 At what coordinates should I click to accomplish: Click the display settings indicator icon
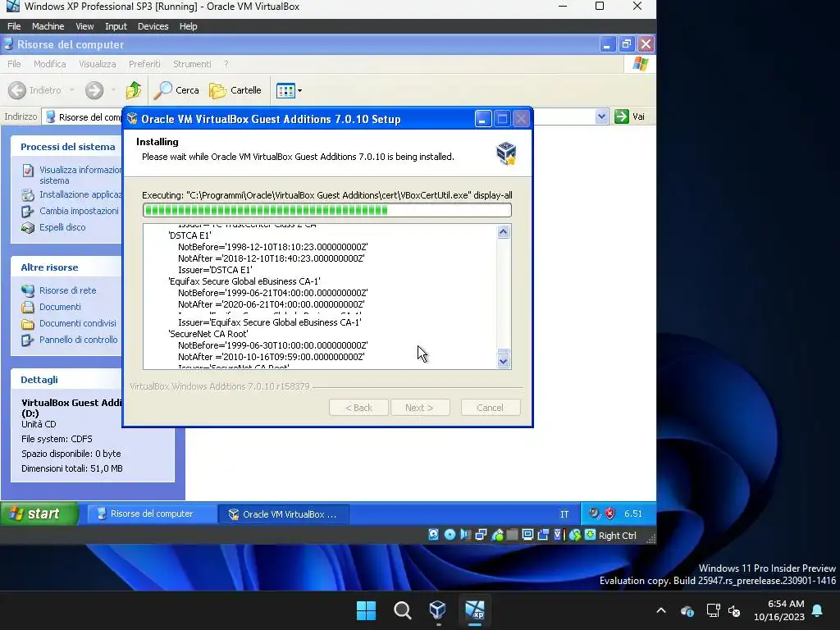point(527,535)
